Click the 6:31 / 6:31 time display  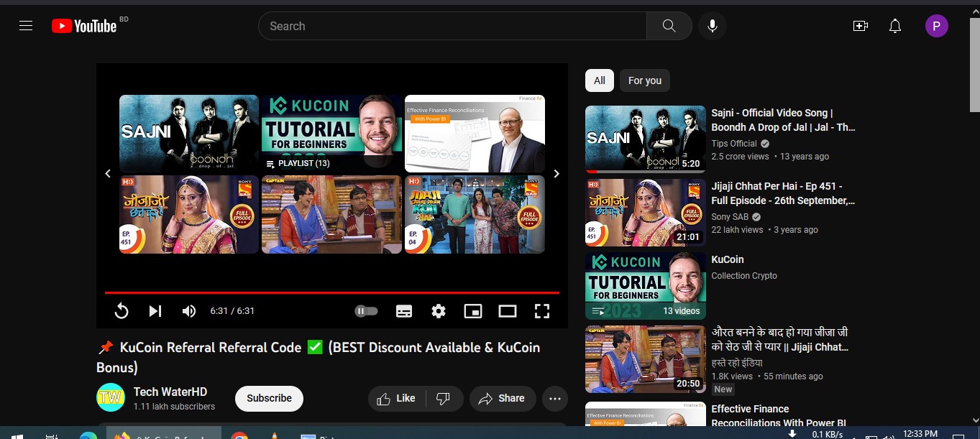[232, 311]
